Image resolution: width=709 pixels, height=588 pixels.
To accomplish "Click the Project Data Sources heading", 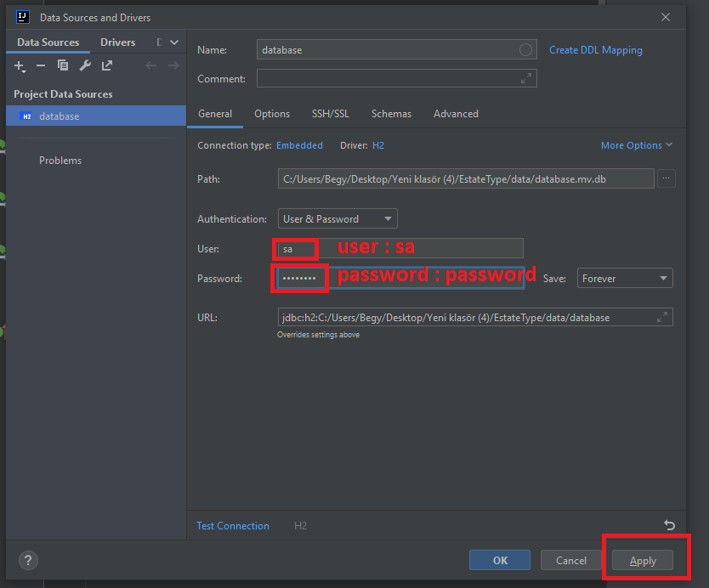I will [63, 94].
